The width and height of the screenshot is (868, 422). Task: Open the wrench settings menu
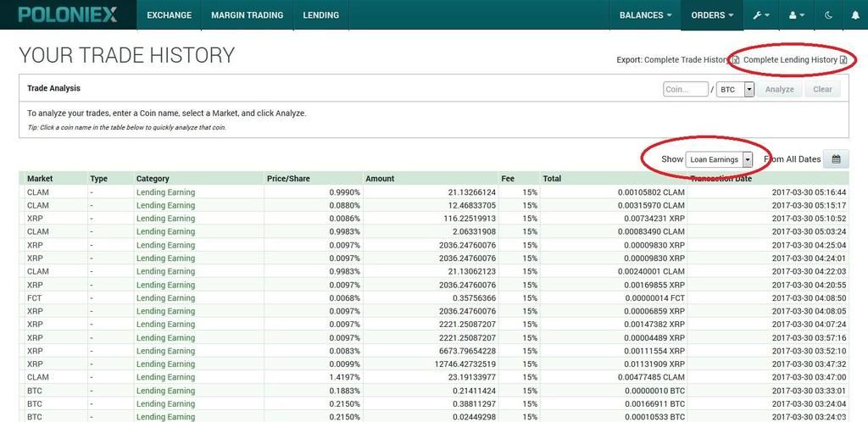click(760, 15)
